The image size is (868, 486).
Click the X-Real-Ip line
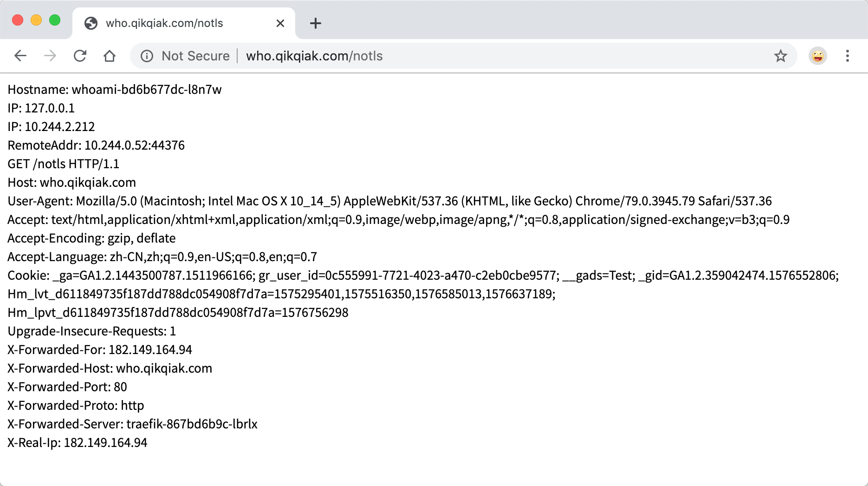78,442
